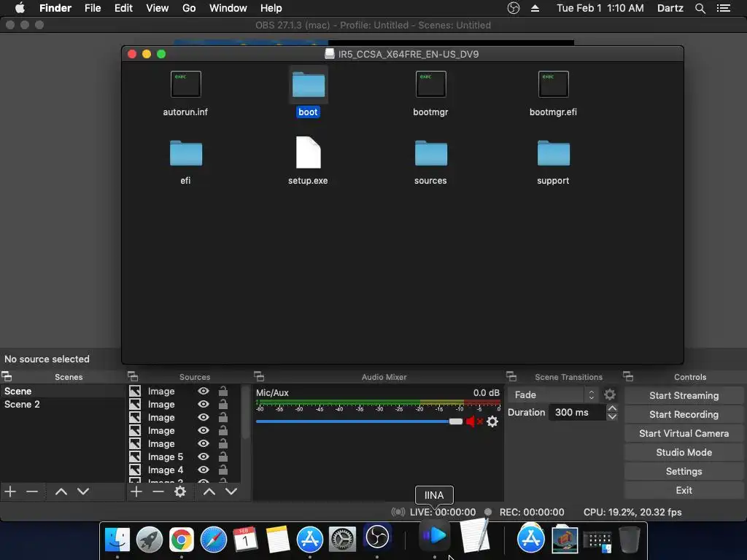The image size is (747, 560).
Task: Open the Window menu
Action: click(x=228, y=8)
